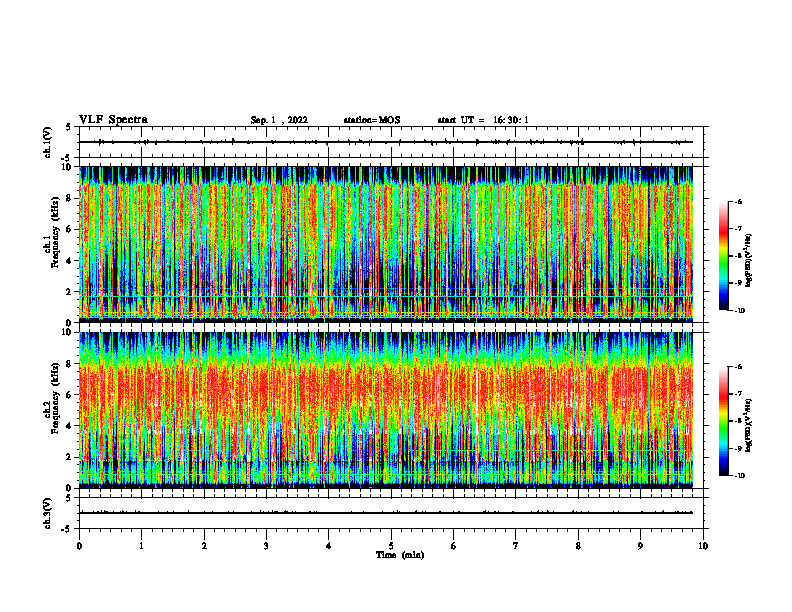Click the ch.3 voltage waveform trace
This screenshot has width=792, height=612.
tap(386, 513)
